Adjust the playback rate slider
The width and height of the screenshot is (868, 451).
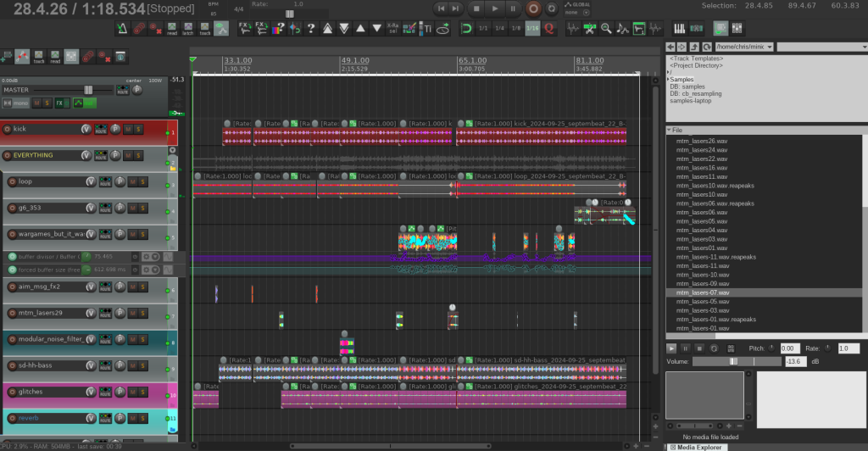click(290, 14)
